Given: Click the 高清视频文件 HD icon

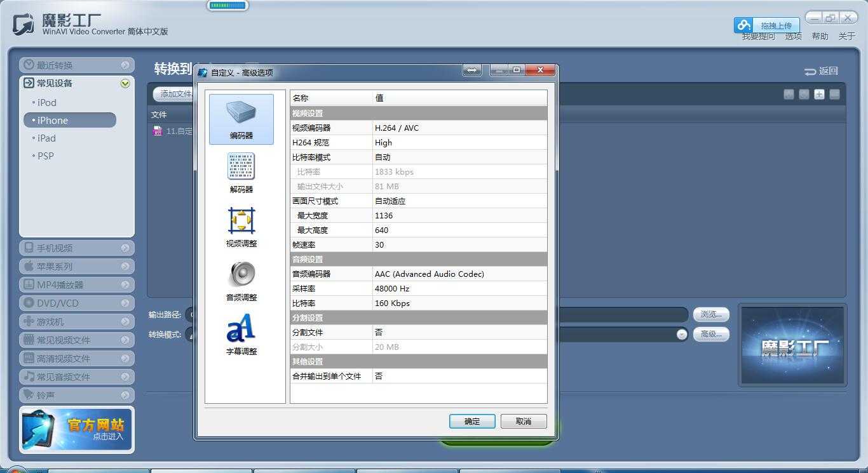Looking at the screenshot, I should [29, 358].
